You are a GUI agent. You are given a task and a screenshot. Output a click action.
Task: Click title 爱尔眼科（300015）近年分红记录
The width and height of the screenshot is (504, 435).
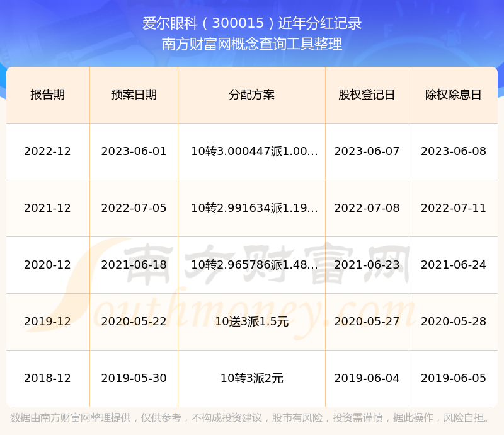click(x=252, y=23)
